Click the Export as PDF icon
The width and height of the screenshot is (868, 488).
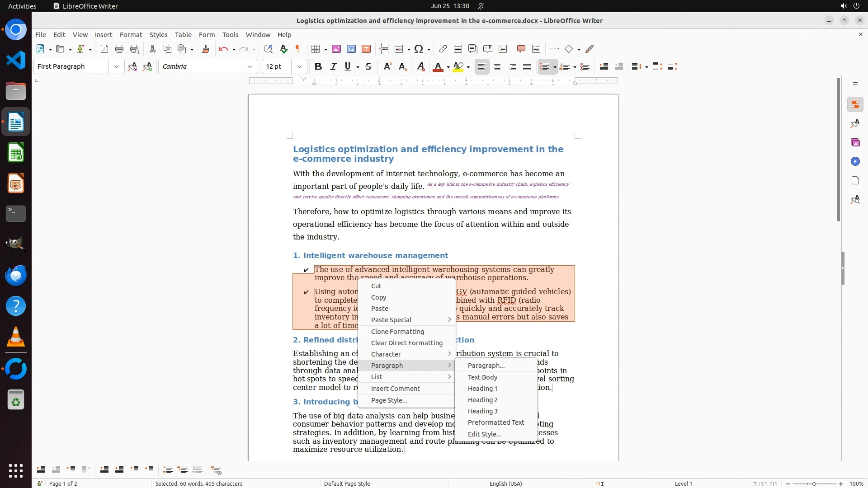point(104,49)
